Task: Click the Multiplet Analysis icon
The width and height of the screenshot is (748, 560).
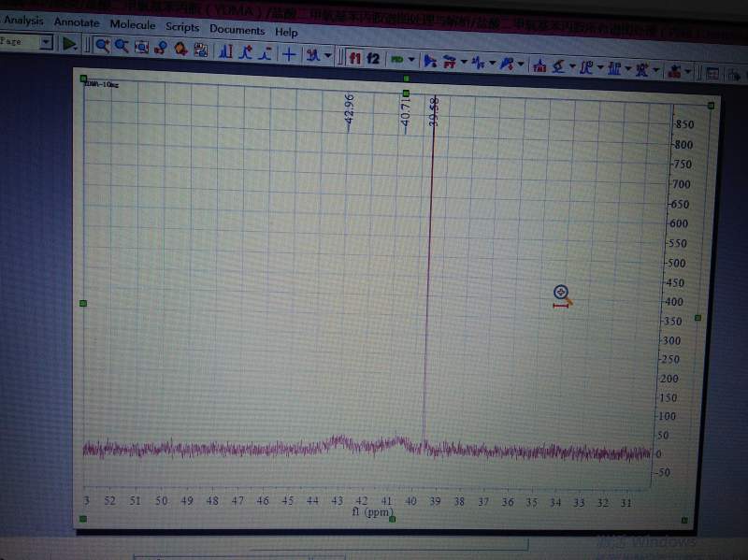Action: 614,68
